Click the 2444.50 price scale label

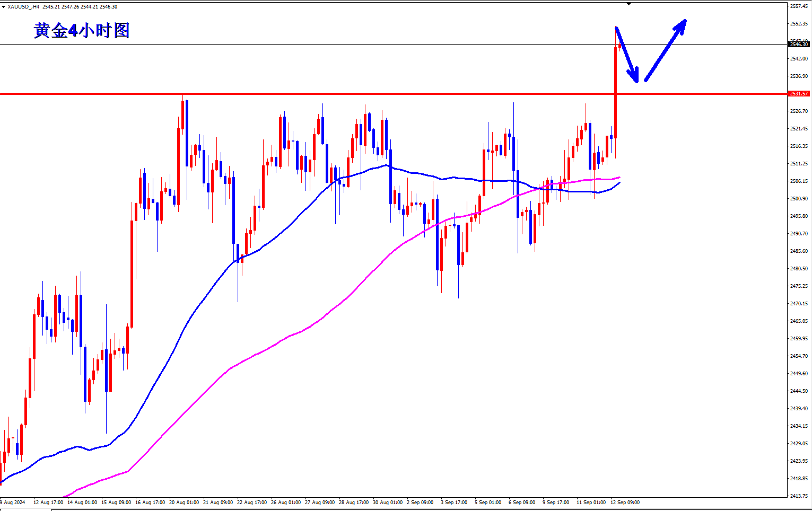[x=799, y=391]
